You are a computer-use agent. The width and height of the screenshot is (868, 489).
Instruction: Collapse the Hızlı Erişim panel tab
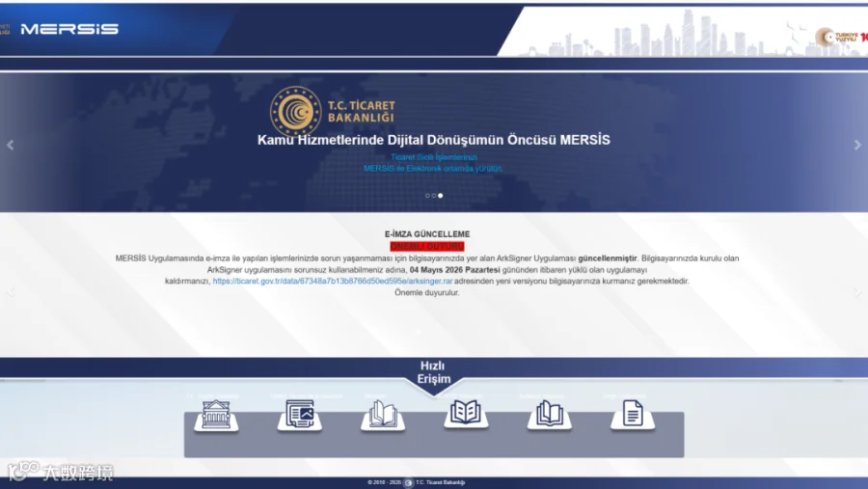tap(433, 372)
